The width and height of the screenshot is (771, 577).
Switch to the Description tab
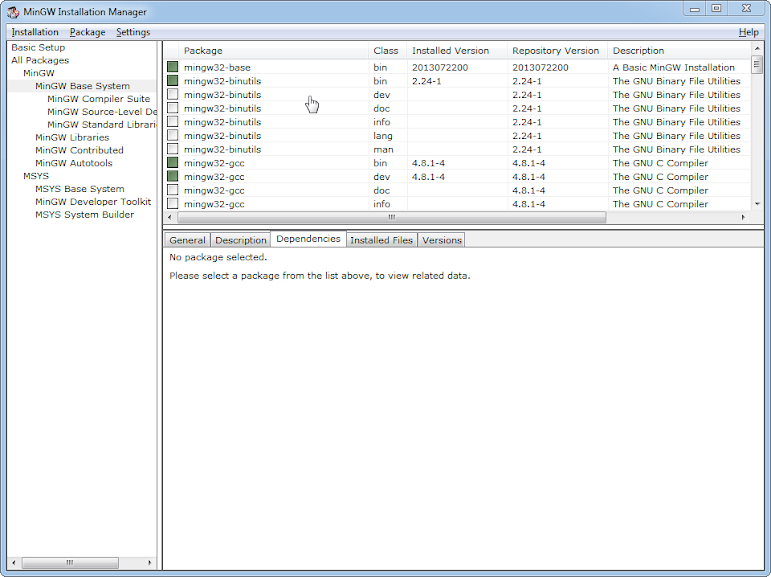(x=241, y=240)
